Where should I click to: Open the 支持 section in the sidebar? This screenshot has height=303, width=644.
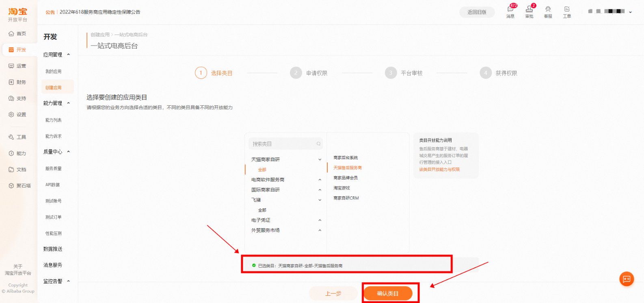tap(17, 98)
